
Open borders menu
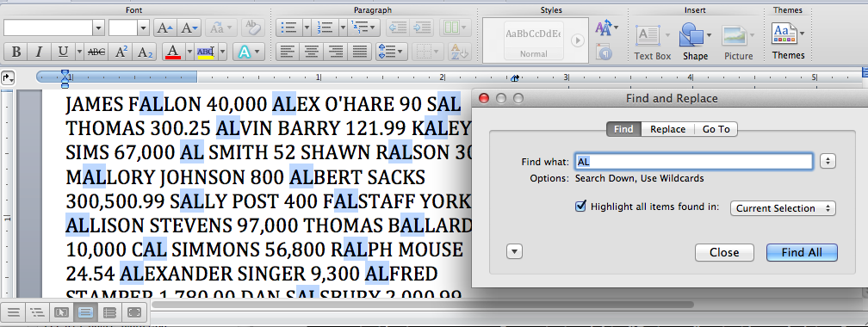[427, 52]
